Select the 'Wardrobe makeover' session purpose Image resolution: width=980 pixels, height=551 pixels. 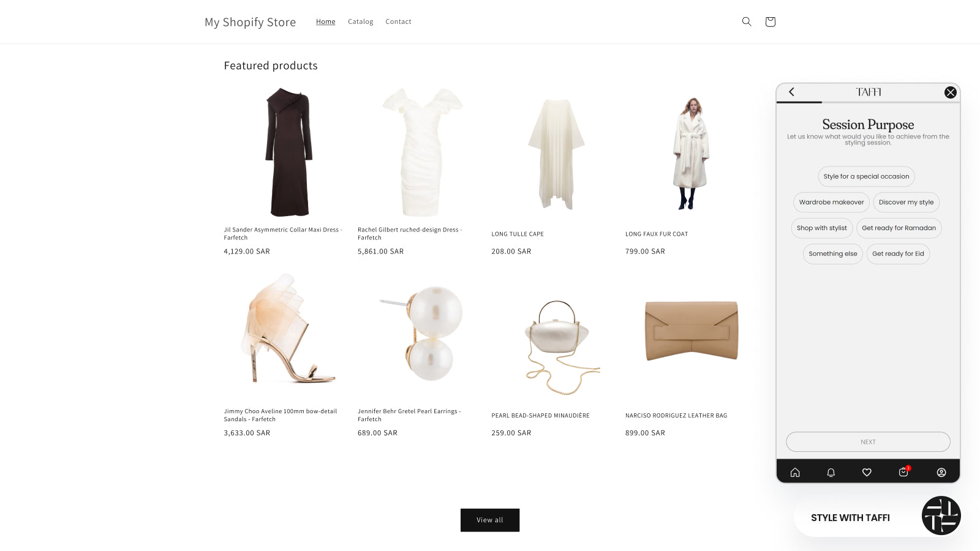(831, 202)
